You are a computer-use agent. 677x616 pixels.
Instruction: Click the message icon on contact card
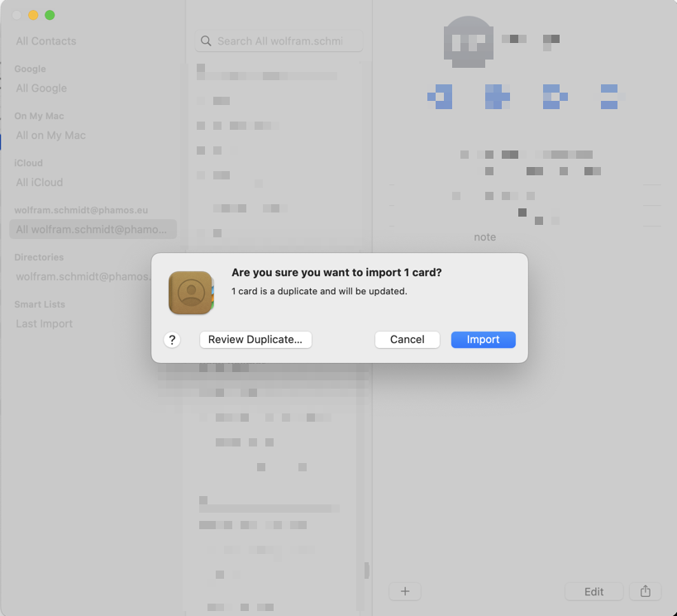pyautogui.click(x=440, y=97)
